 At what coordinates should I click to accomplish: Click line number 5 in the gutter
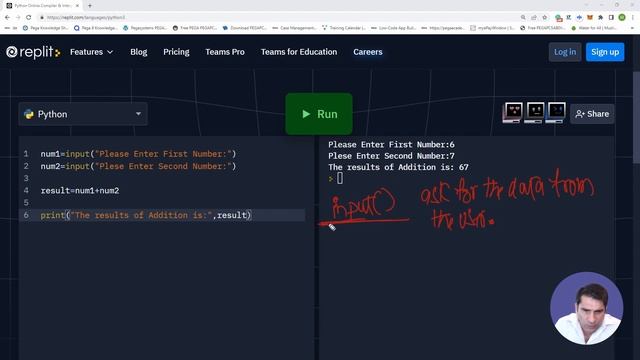(26, 203)
